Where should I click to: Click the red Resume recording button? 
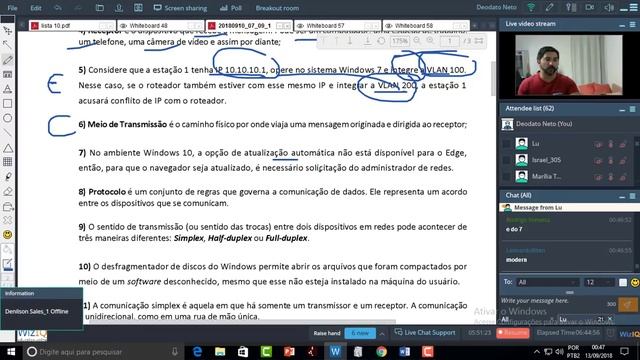coord(513,333)
